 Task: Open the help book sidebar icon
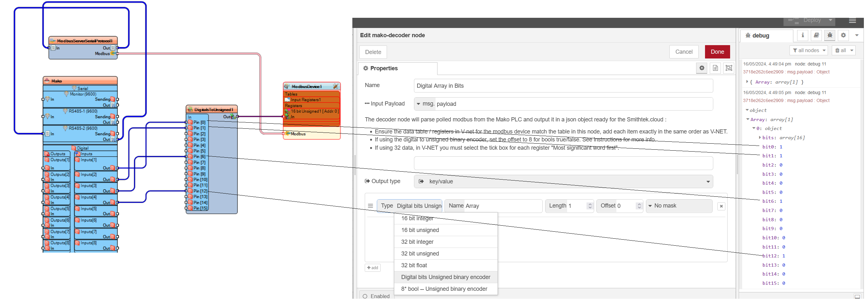(816, 35)
